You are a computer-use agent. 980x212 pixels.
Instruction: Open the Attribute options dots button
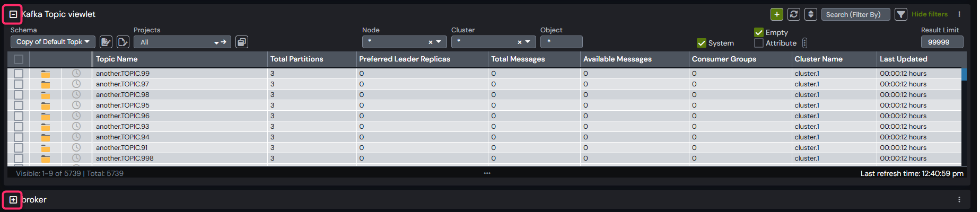804,43
